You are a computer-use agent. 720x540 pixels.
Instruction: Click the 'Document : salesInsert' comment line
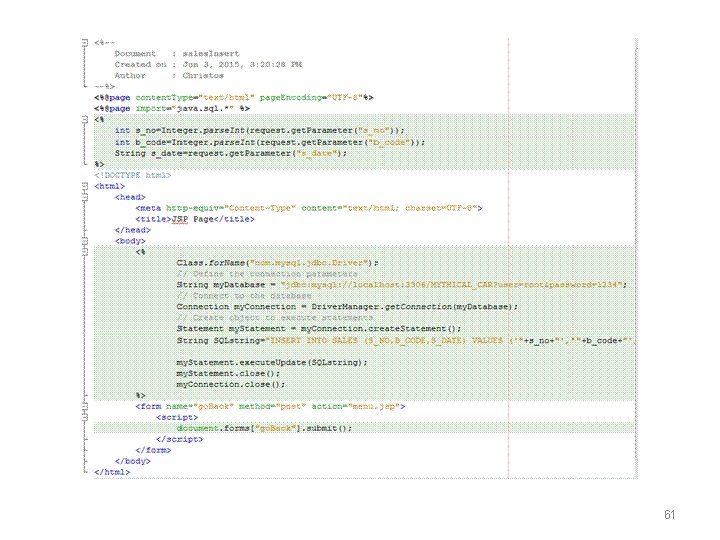click(177, 54)
